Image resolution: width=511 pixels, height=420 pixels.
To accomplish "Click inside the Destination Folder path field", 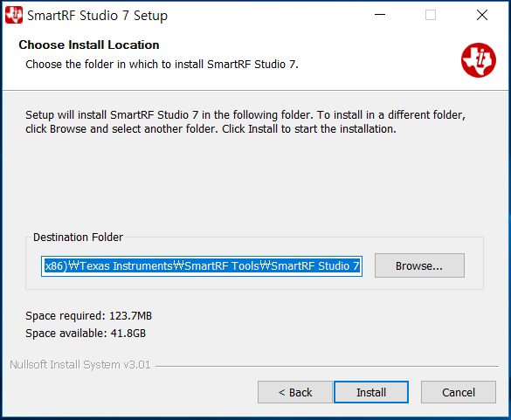I will coord(202,265).
